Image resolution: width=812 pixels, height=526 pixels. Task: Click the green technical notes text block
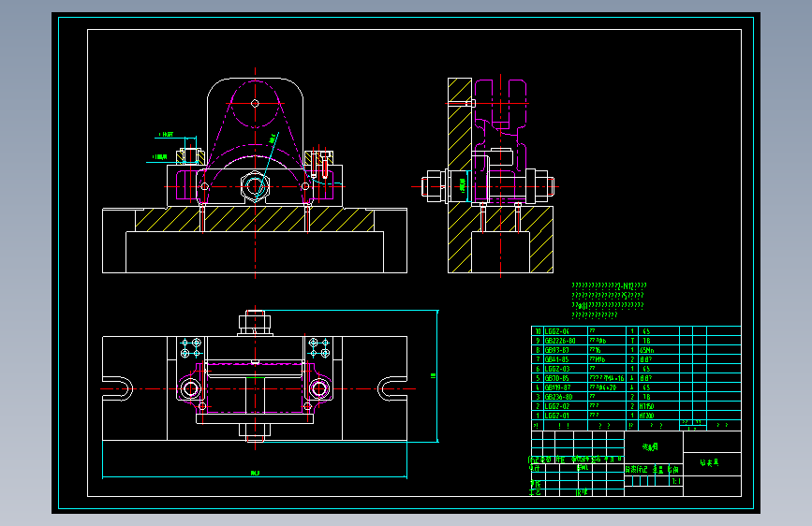609,300
